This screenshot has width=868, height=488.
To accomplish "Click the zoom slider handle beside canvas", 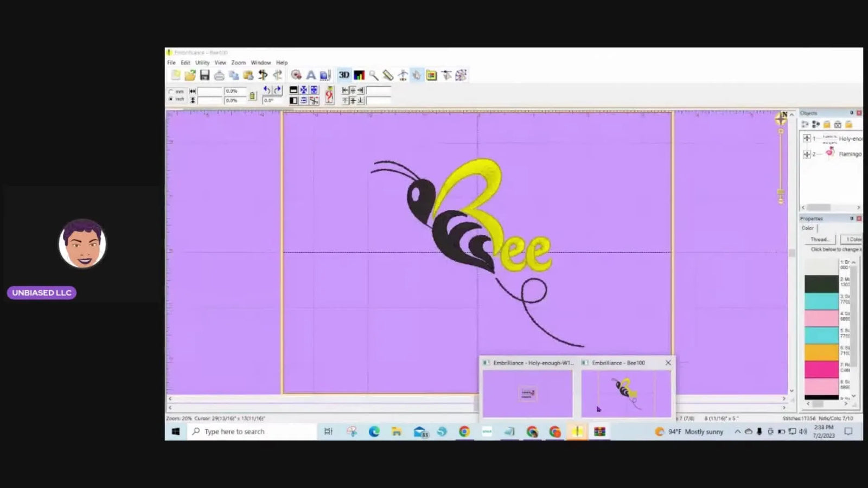I will 781,192.
